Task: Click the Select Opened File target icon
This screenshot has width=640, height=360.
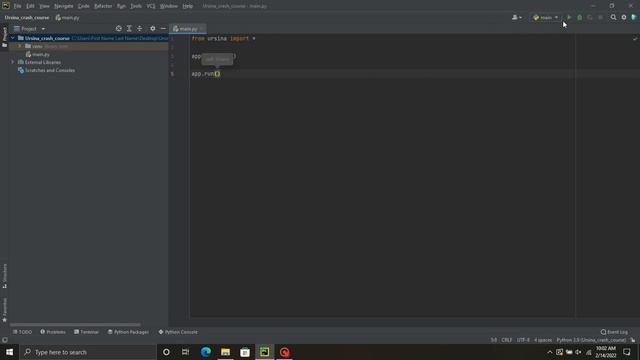Action: click(118, 29)
